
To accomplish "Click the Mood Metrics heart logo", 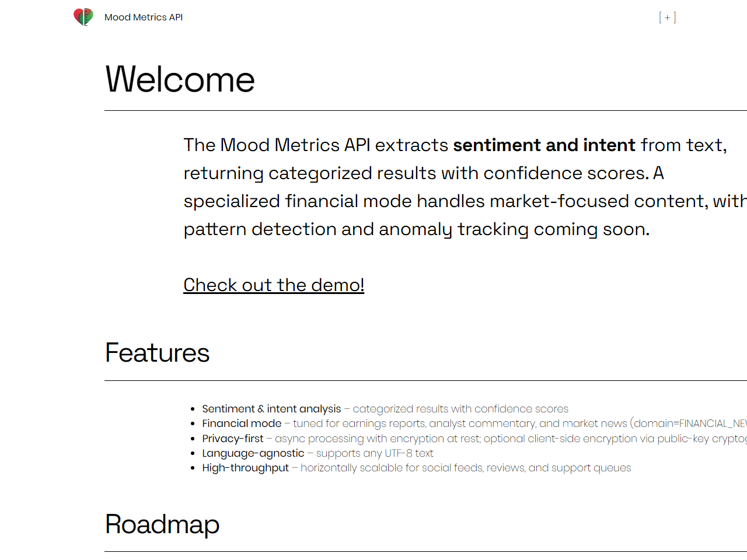I will (83, 17).
